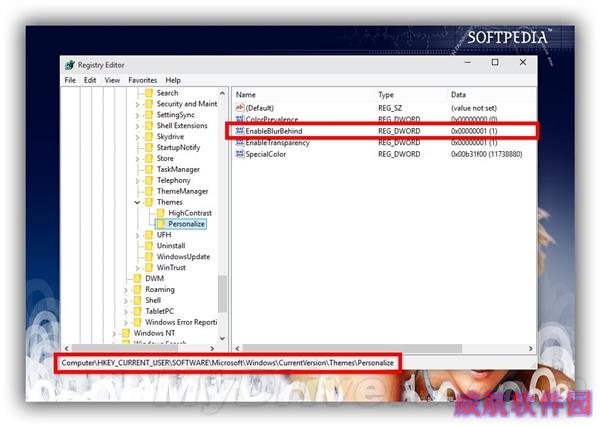600x427 pixels.
Task: Click tree pane scroll right arrow
Action: pos(212,348)
